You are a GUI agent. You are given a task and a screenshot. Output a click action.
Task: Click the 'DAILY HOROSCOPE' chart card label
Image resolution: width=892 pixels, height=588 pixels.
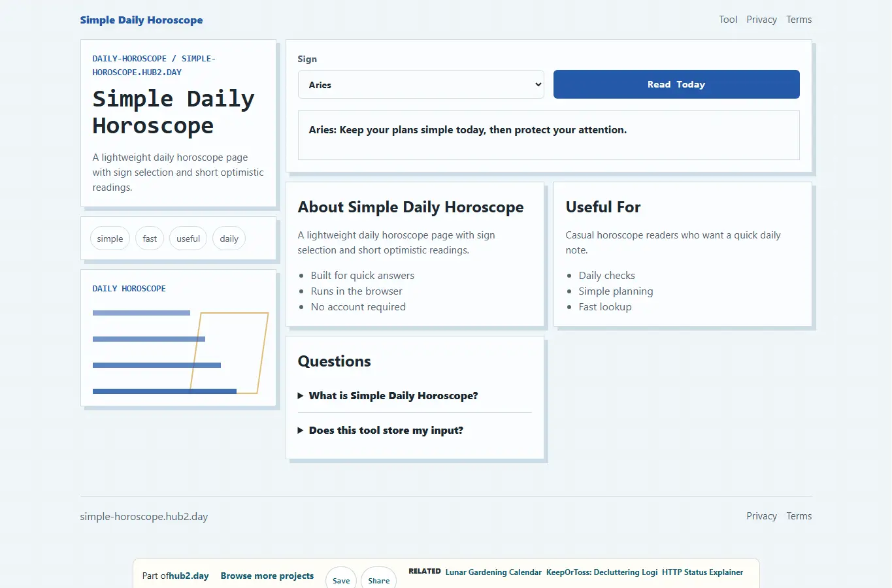129,289
